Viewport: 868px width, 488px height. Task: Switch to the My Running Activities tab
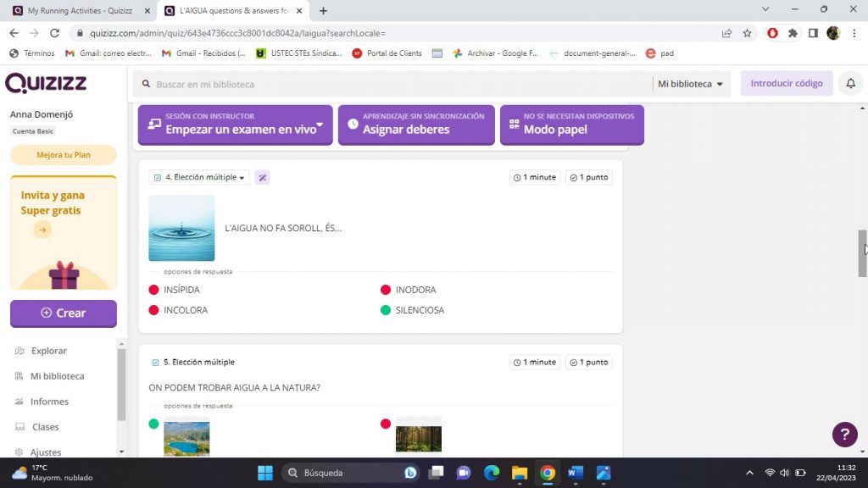79,11
